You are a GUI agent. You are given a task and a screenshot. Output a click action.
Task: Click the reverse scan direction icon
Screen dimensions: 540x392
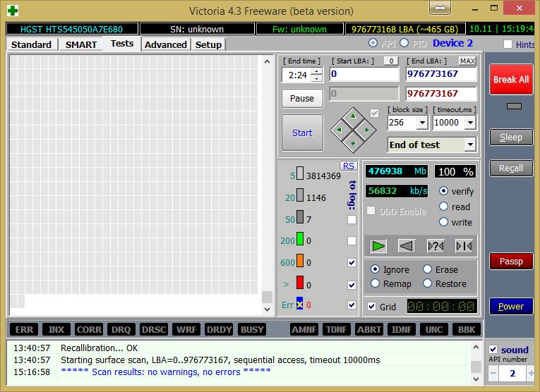(x=407, y=246)
